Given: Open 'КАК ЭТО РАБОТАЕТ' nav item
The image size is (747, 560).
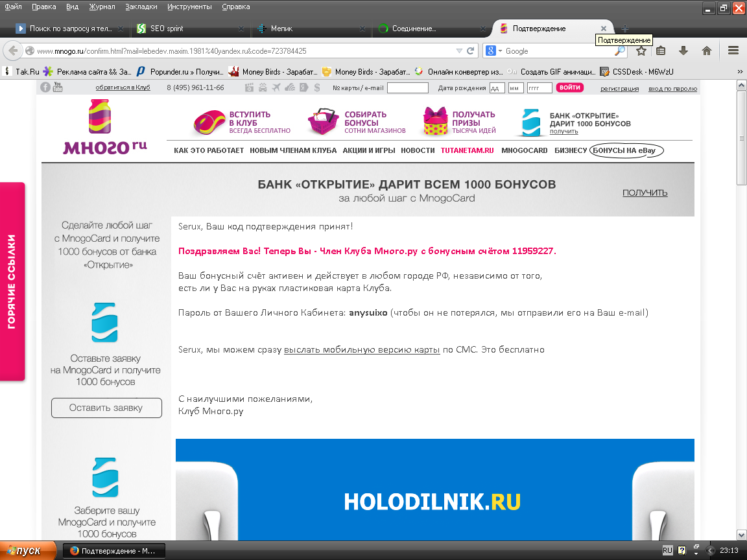Looking at the screenshot, I should pyautogui.click(x=209, y=150).
